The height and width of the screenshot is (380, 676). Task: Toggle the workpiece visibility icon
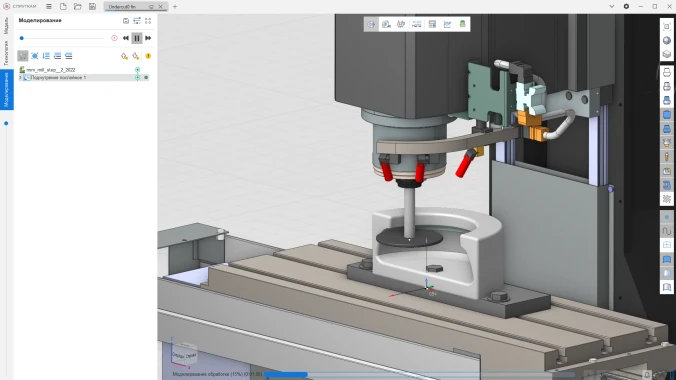click(x=667, y=115)
